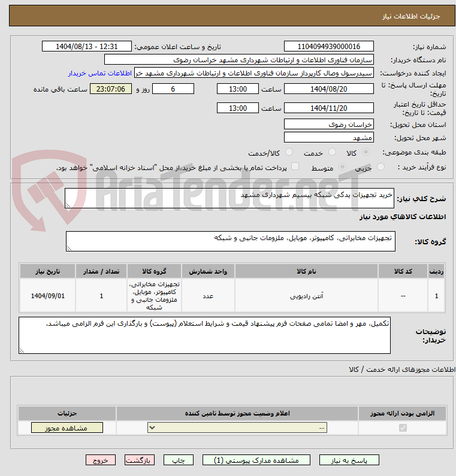Click the اطلاعات کالاهای مورد نیاز heading
The height and width of the screenshot is (476, 456).
pyautogui.click(x=403, y=217)
